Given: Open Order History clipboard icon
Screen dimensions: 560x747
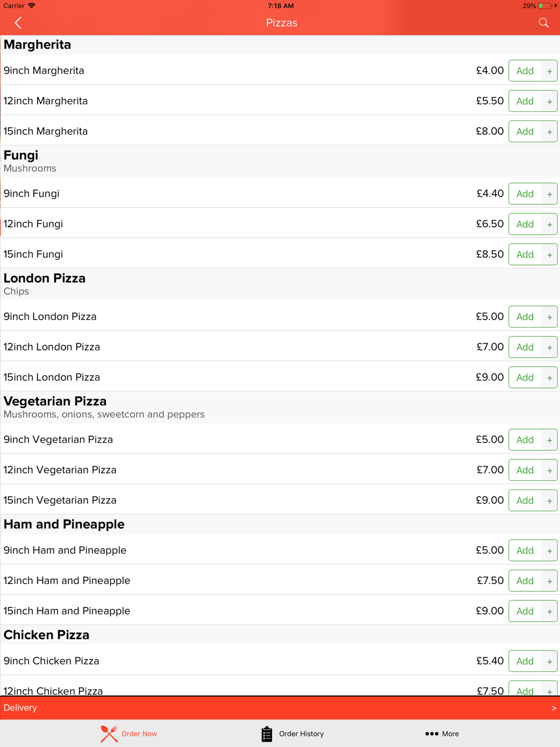Looking at the screenshot, I should tap(267, 734).
